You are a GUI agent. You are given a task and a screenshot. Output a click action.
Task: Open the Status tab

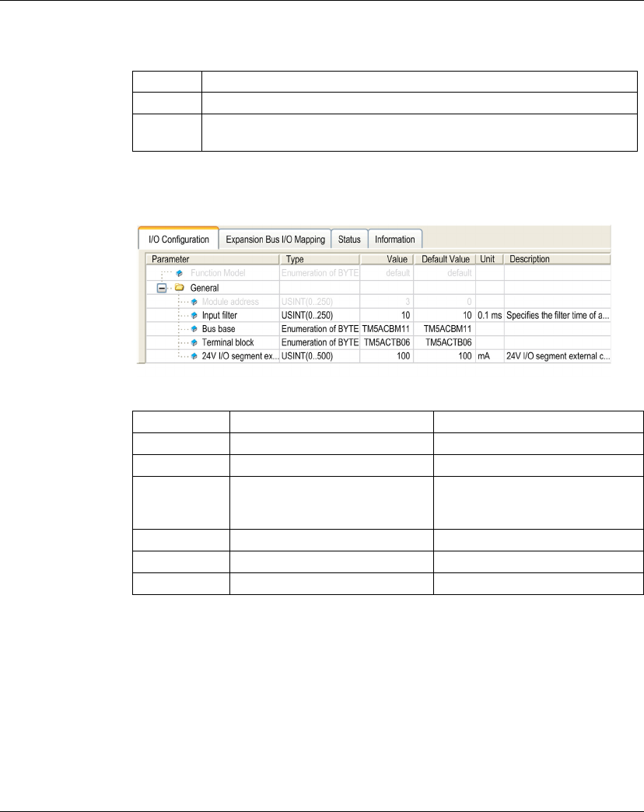pyautogui.click(x=349, y=240)
